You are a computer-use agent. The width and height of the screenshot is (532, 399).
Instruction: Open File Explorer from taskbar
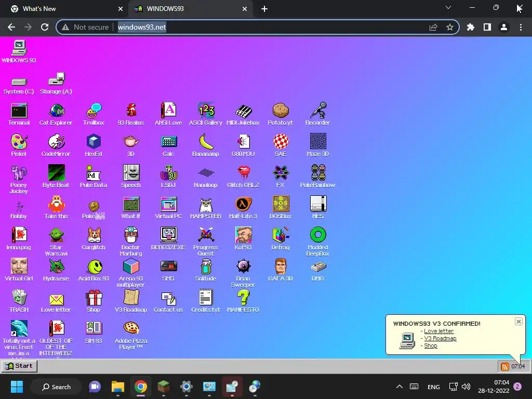point(118,387)
